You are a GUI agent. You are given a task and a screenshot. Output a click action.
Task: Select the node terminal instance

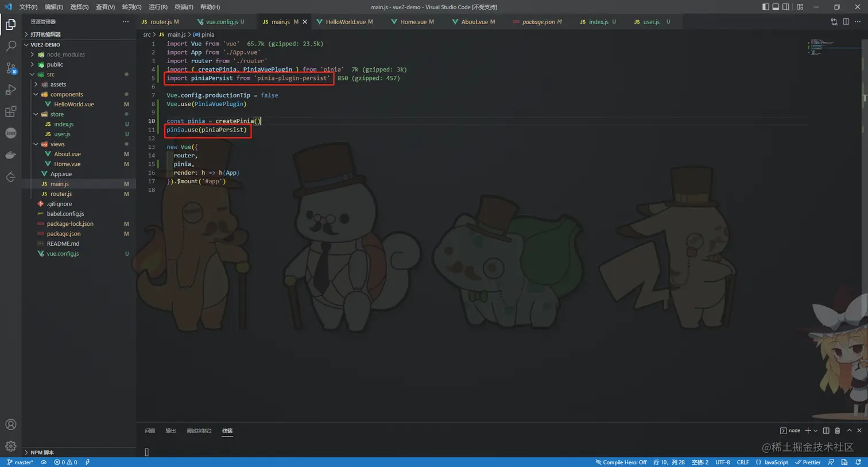click(790, 430)
